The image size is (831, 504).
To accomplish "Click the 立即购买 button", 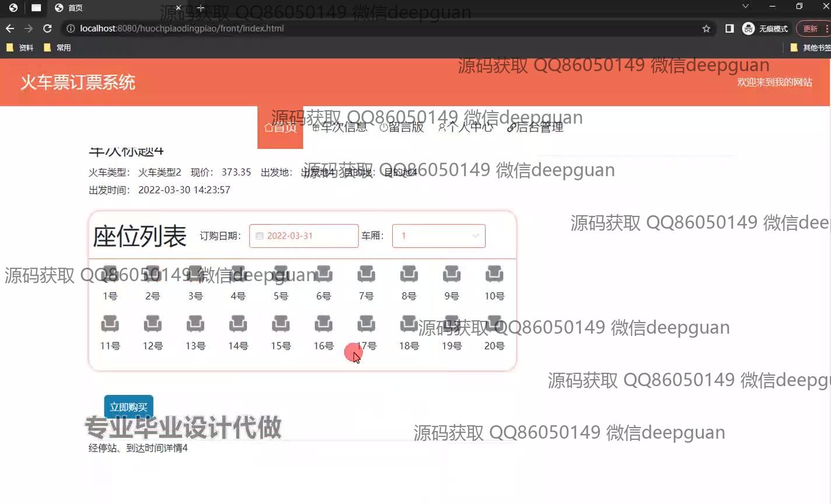I will click(x=128, y=407).
